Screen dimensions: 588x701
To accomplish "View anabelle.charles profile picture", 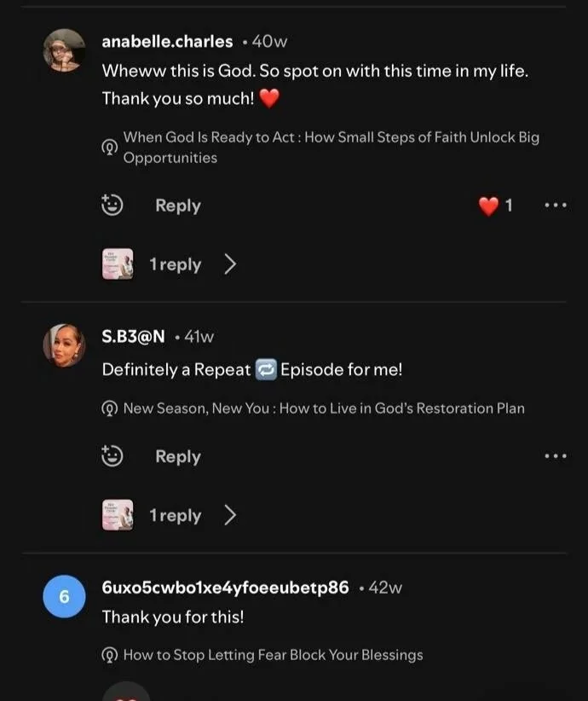I will pyautogui.click(x=64, y=50).
